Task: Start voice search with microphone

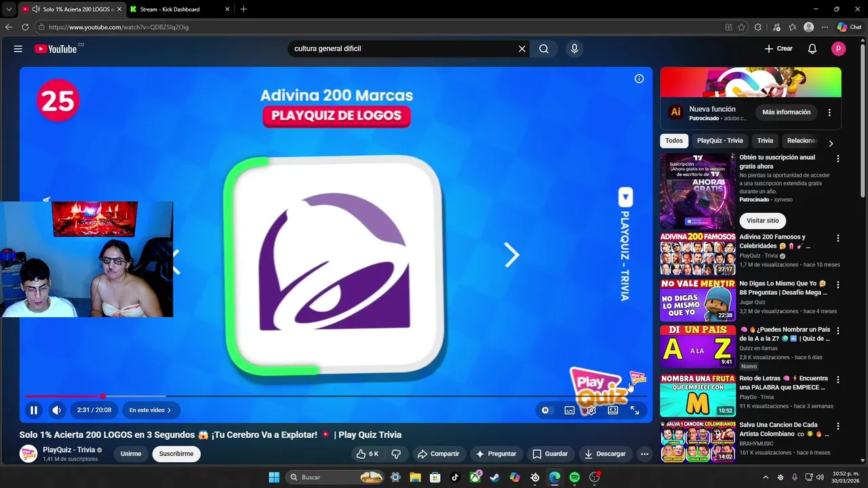Action: pyautogui.click(x=574, y=49)
